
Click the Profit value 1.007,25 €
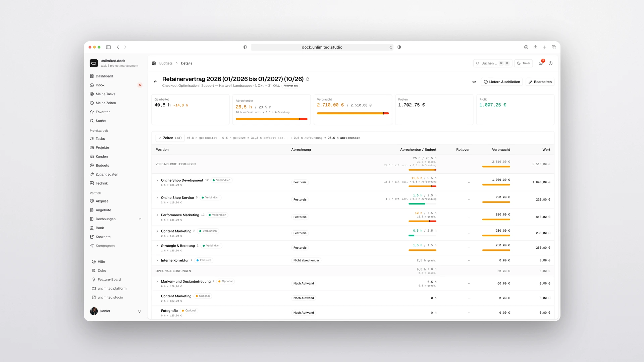tap(493, 105)
